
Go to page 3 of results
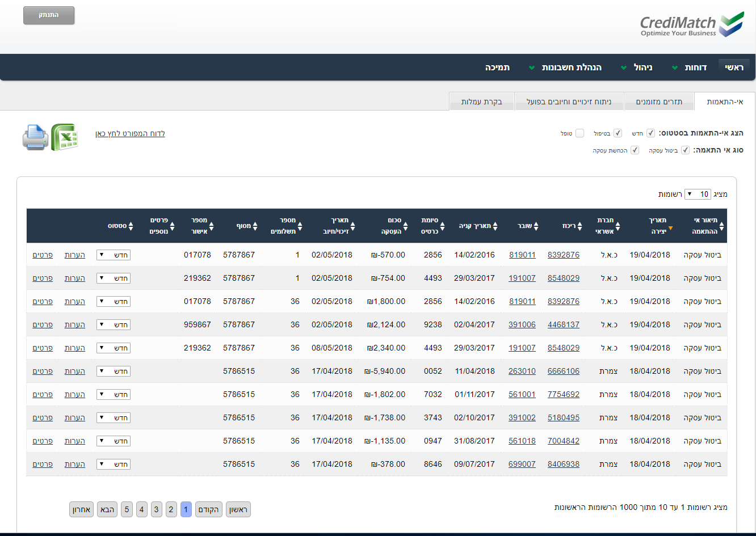(156, 509)
